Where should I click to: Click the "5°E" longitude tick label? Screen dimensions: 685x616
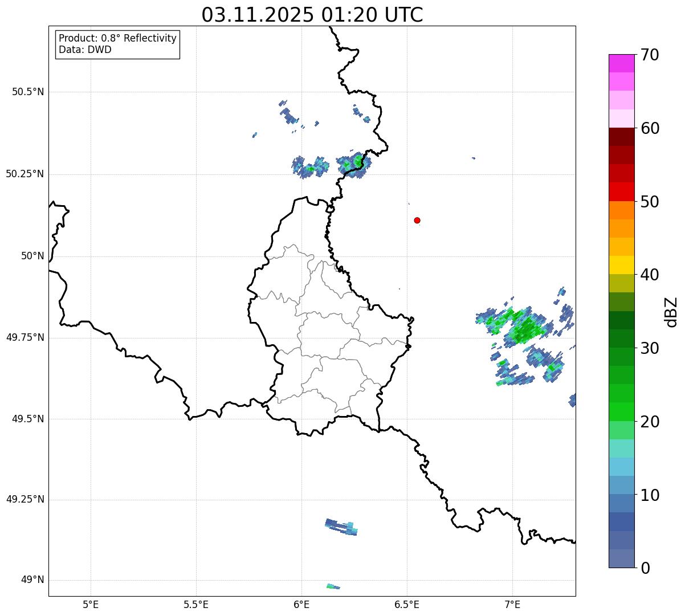91,604
